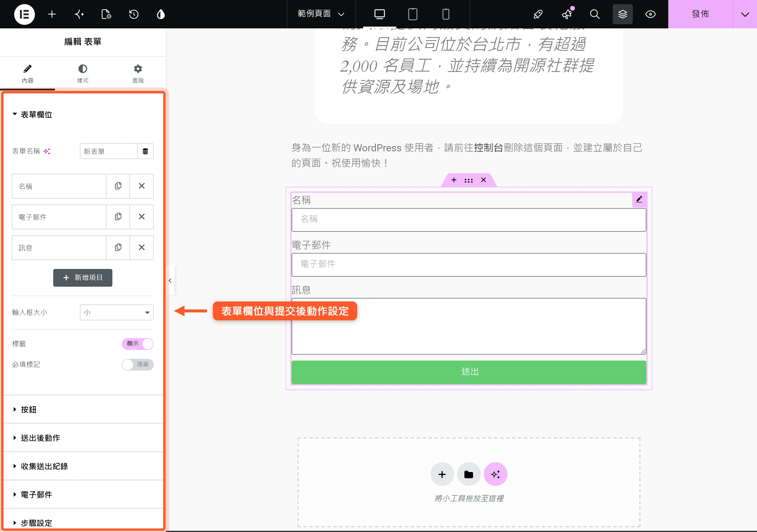
Task: Click the 名稱 input on the canvas form
Action: [x=468, y=220]
